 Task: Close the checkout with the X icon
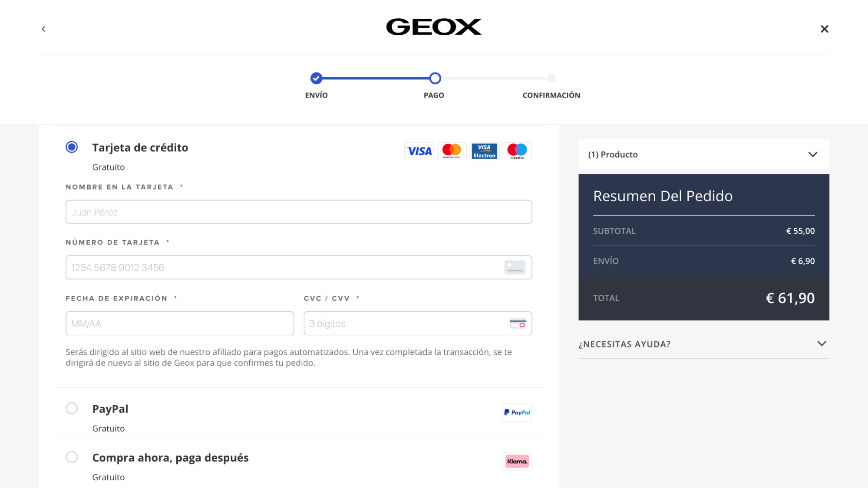[x=824, y=29]
